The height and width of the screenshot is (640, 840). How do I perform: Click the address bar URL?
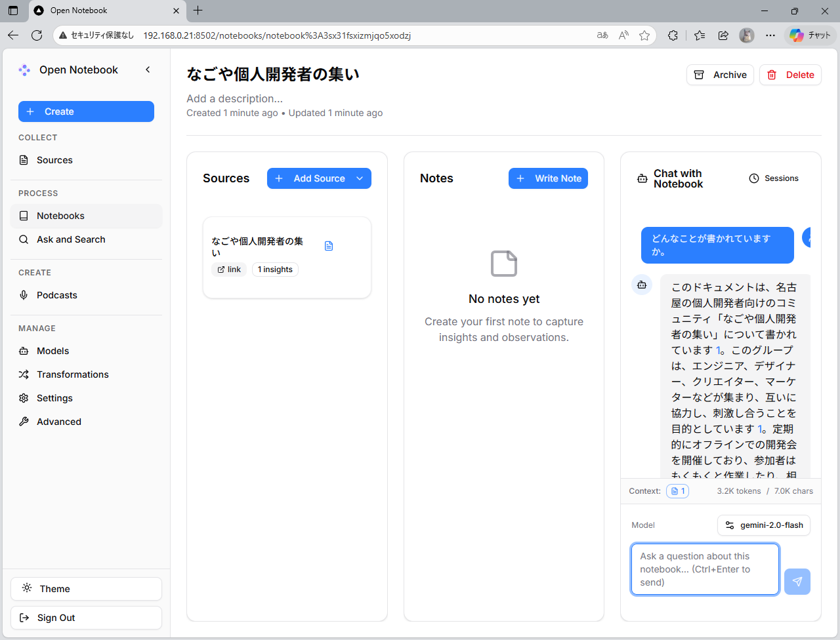(277, 35)
